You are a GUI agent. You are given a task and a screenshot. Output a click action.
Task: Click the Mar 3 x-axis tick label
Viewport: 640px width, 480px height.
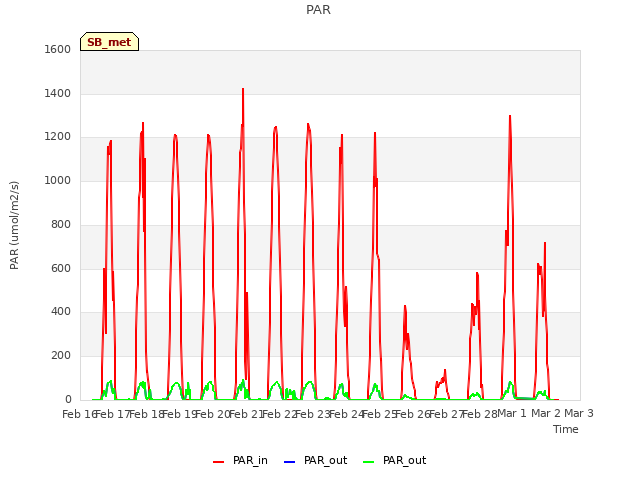point(579,413)
